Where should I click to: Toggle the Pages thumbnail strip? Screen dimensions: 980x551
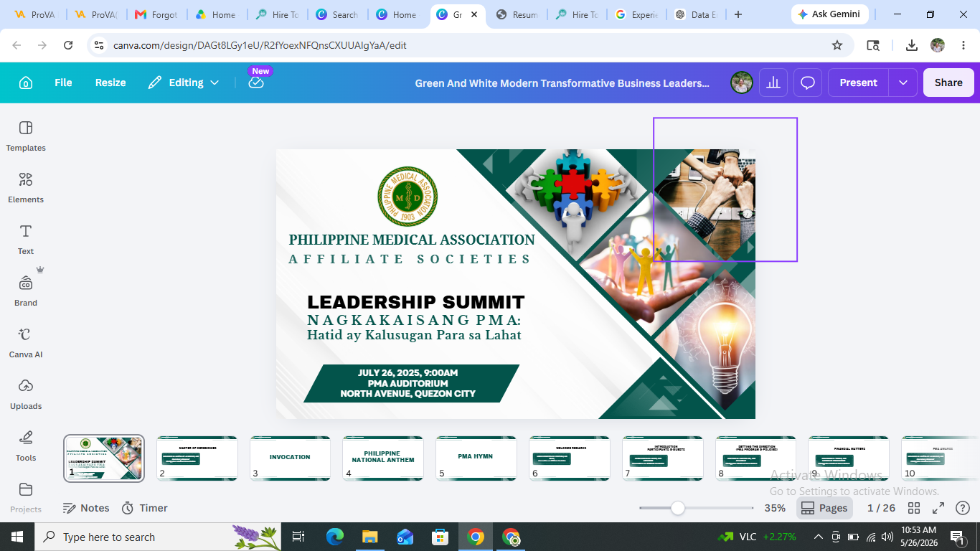tap(824, 508)
